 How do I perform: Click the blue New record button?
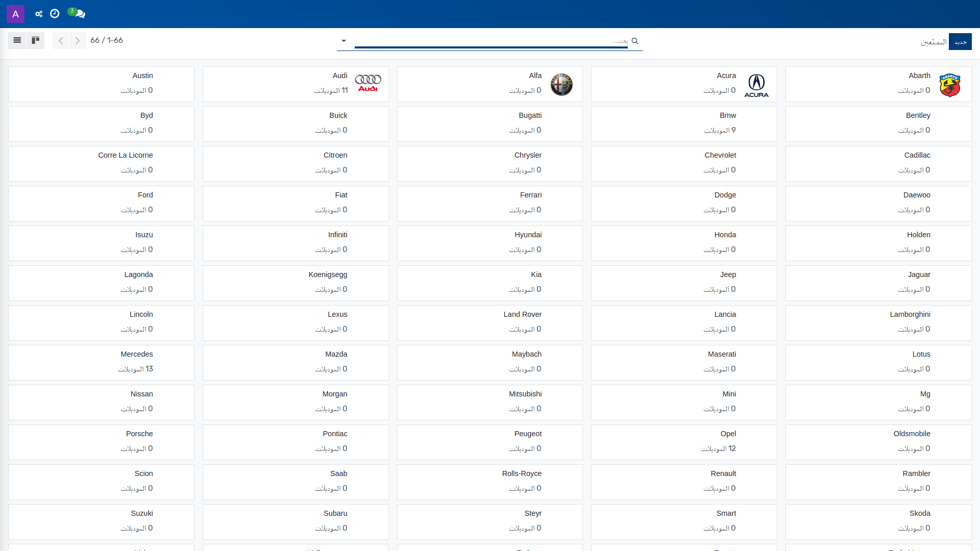pyautogui.click(x=960, y=42)
